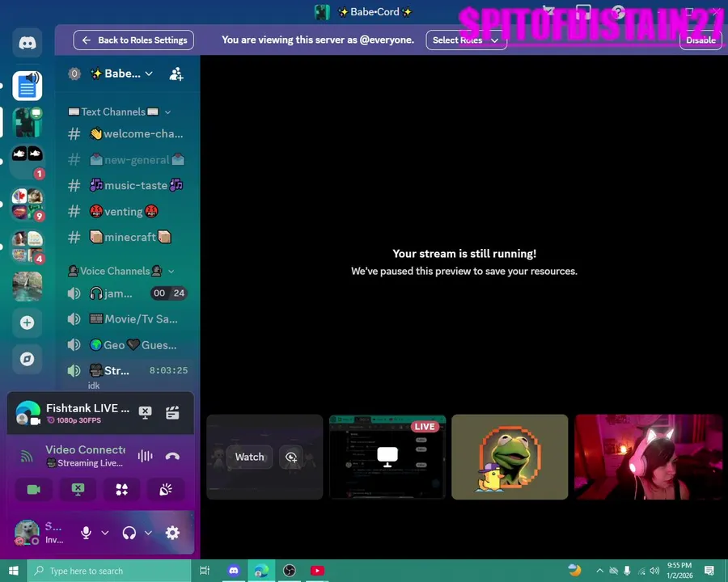Open Discord direct messages home icon
Screen dimensions: 728x582
[27, 43]
